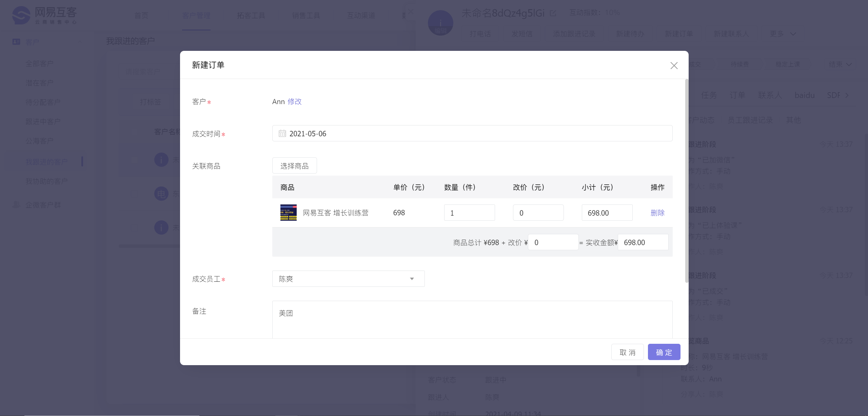Expand 更多 dropdown in customer panel

782,34
